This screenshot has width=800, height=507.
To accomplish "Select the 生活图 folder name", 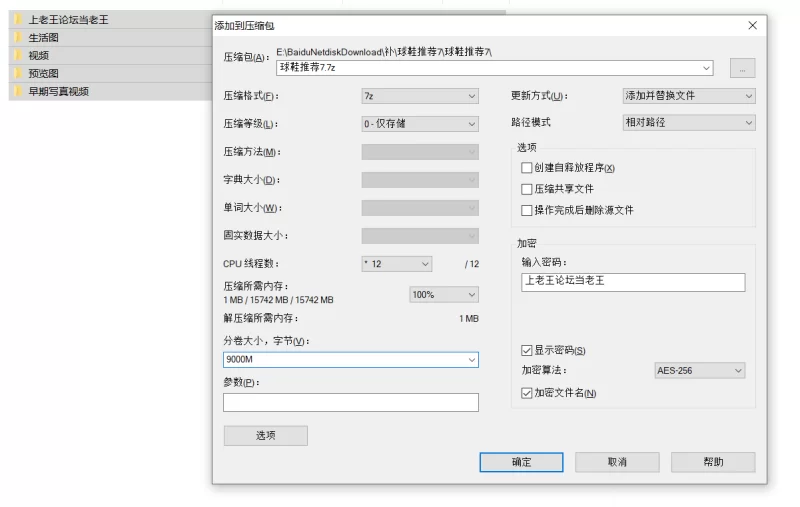I will point(43,38).
